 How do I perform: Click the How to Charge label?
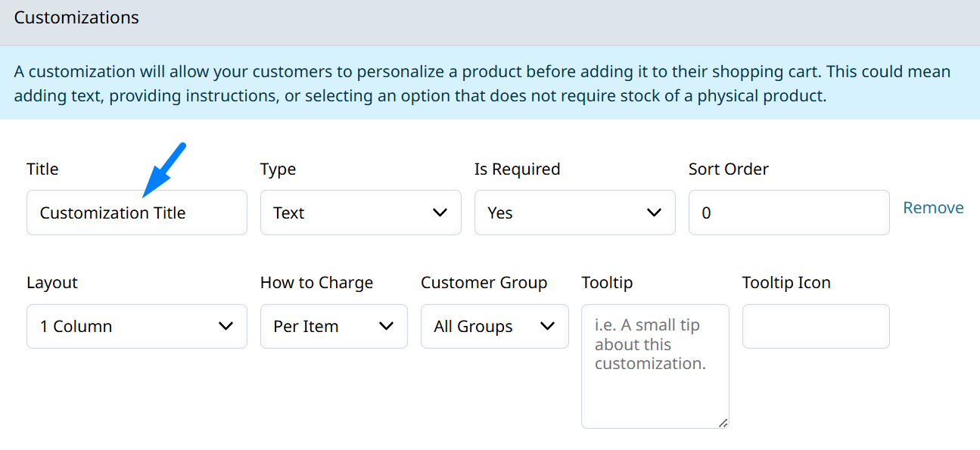[316, 283]
